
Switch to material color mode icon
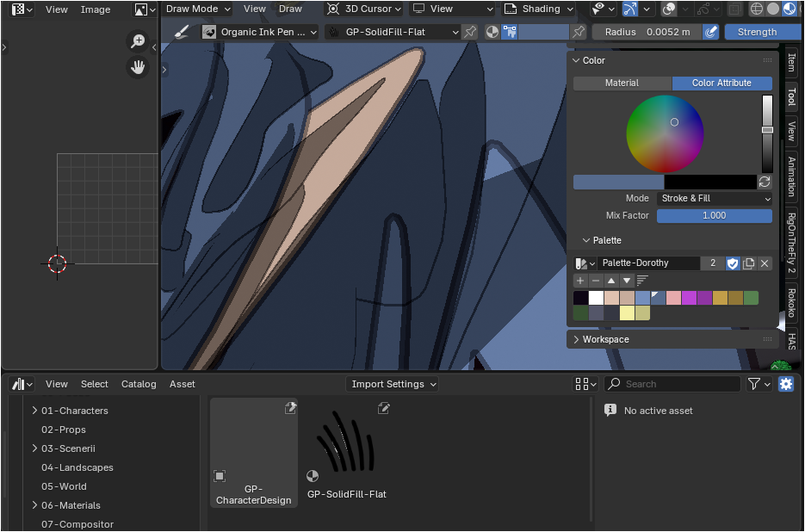click(492, 32)
